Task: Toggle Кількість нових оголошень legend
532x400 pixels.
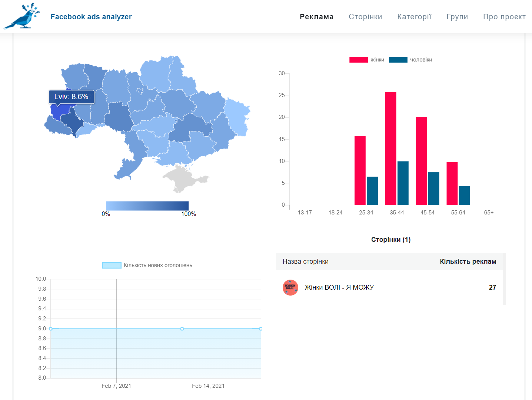Action: pos(147,265)
